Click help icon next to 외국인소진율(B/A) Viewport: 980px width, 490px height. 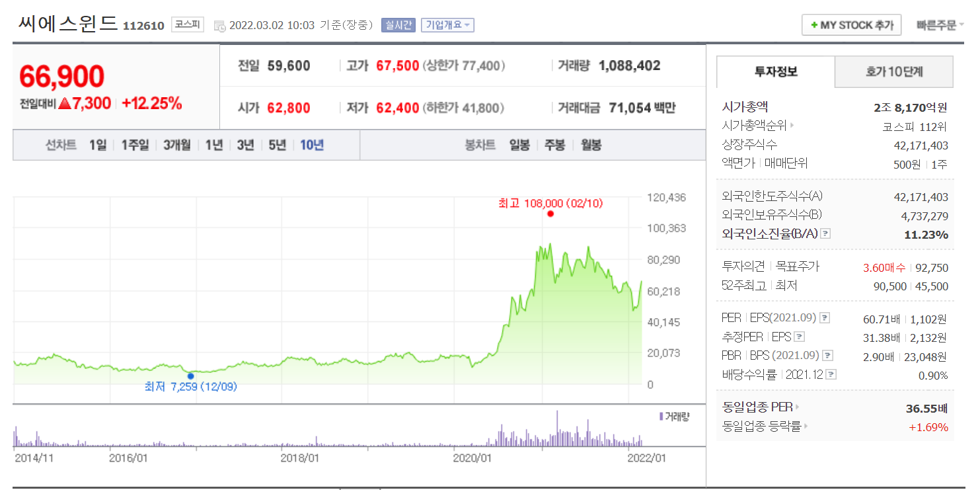[825, 234]
